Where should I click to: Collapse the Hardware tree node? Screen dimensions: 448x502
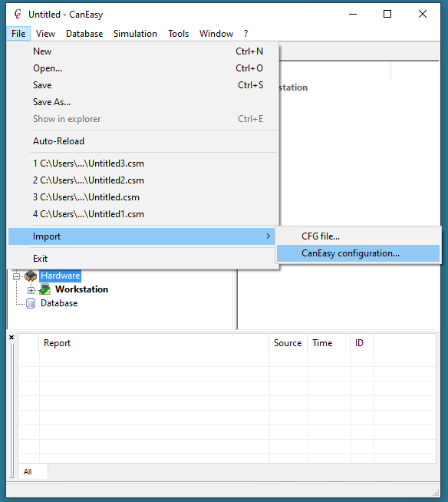tap(17, 276)
